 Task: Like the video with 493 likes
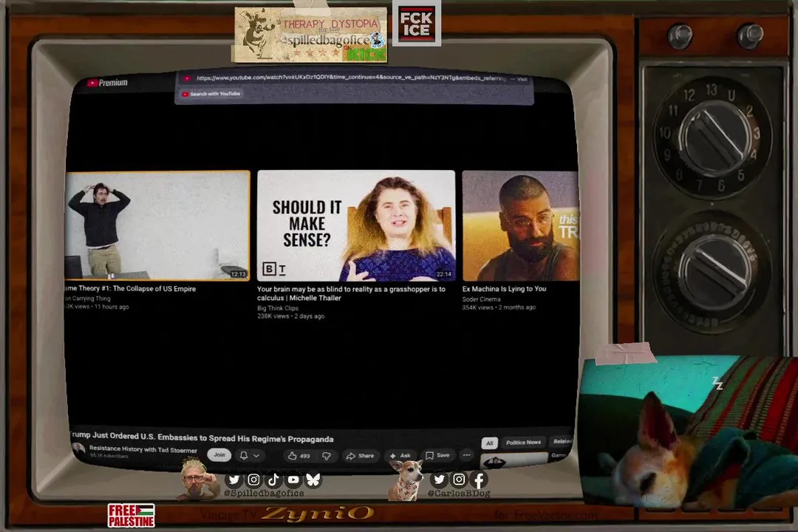[299, 456]
